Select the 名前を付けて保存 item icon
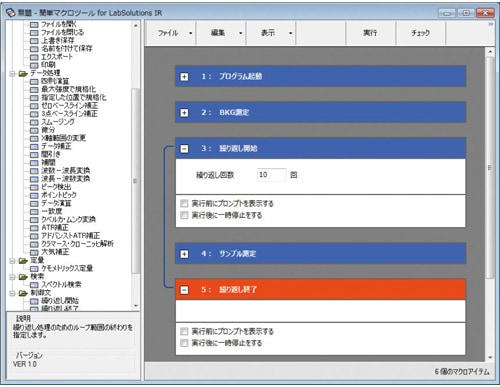 (x=34, y=49)
